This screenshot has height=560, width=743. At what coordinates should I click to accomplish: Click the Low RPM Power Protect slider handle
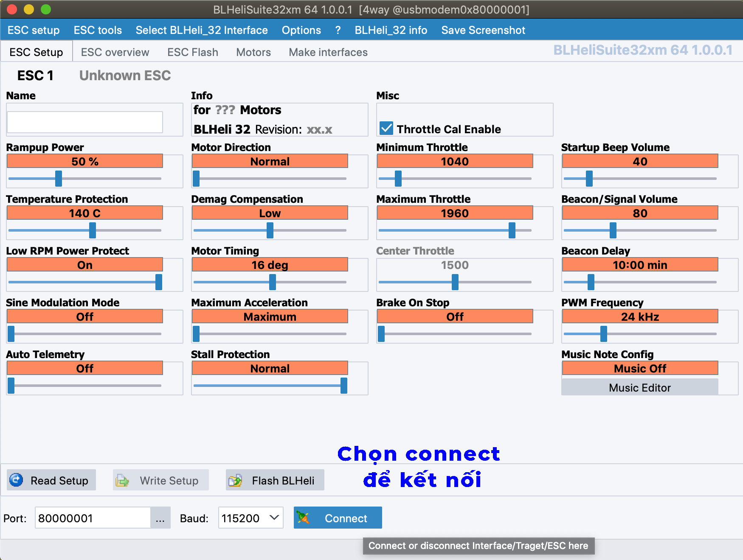[159, 282]
